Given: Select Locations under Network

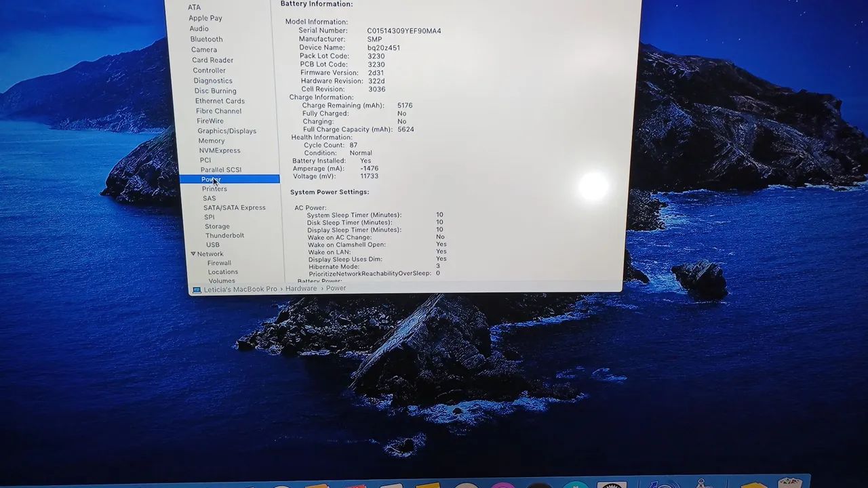Looking at the screenshot, I should [223, 272].
